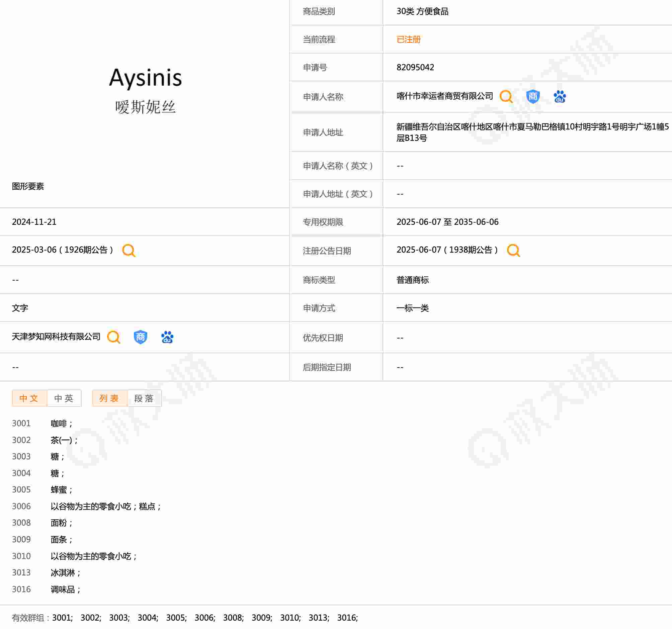Click the 调味品 goods item
This screenshot has width=672, height=629.
click(x=63, y=590)
